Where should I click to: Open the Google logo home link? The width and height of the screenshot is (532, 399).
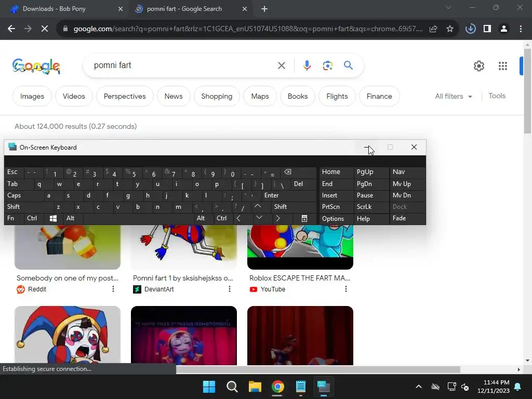tap(36, 66)
